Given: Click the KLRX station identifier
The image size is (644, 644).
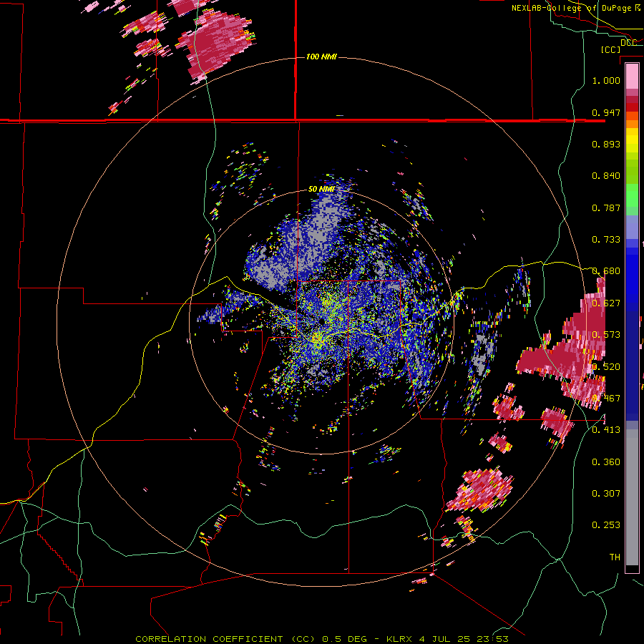Looking at the screenshot, I should point(401,639).
